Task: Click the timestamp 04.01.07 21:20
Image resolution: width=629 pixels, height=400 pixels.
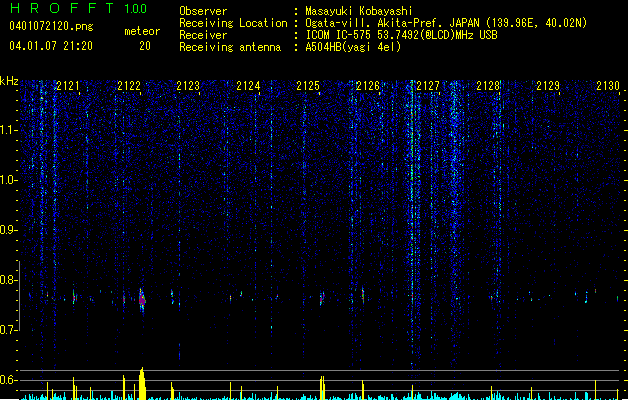Action: click(51, 46)
